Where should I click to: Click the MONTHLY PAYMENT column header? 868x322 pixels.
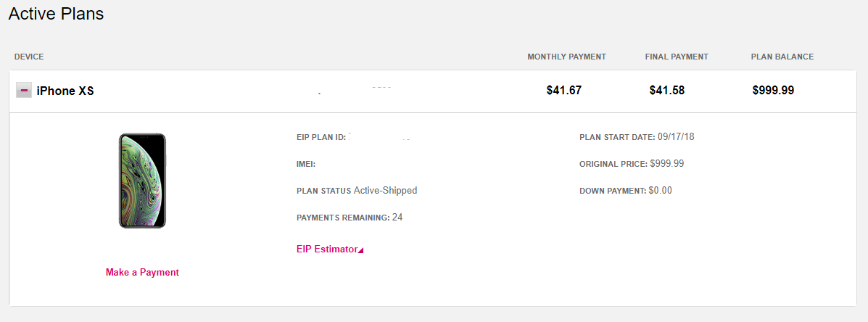tap(566, 57)
